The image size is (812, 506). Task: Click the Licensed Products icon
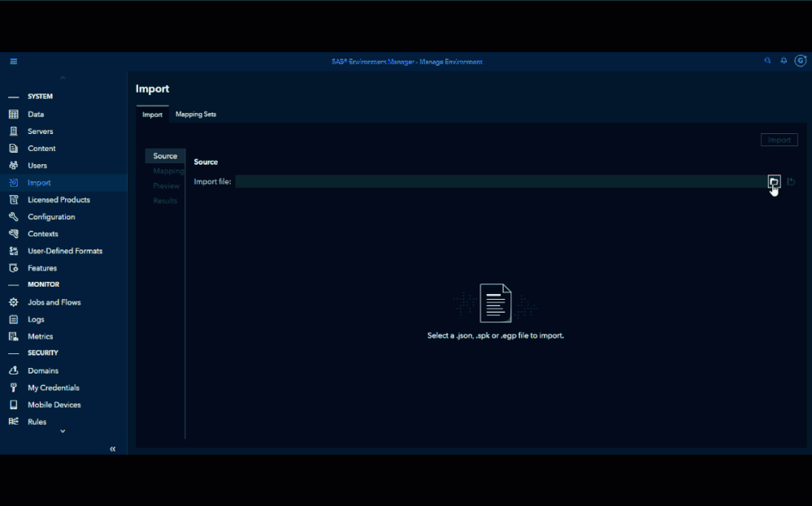[14, 200]
